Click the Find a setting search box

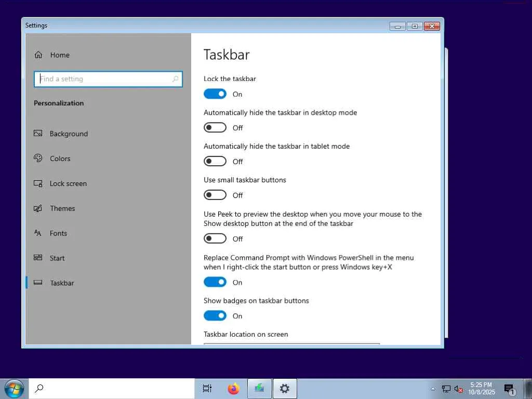108,79
